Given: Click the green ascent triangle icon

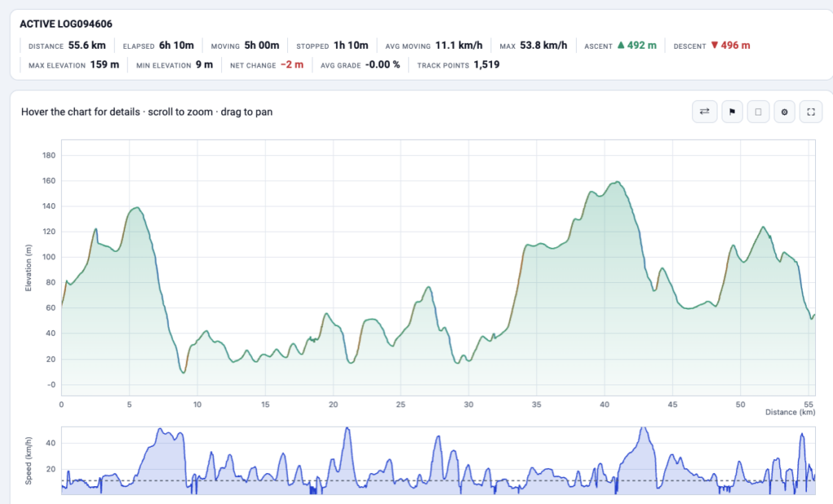Looking at the screenshot, I should click(x=621, y=46).
